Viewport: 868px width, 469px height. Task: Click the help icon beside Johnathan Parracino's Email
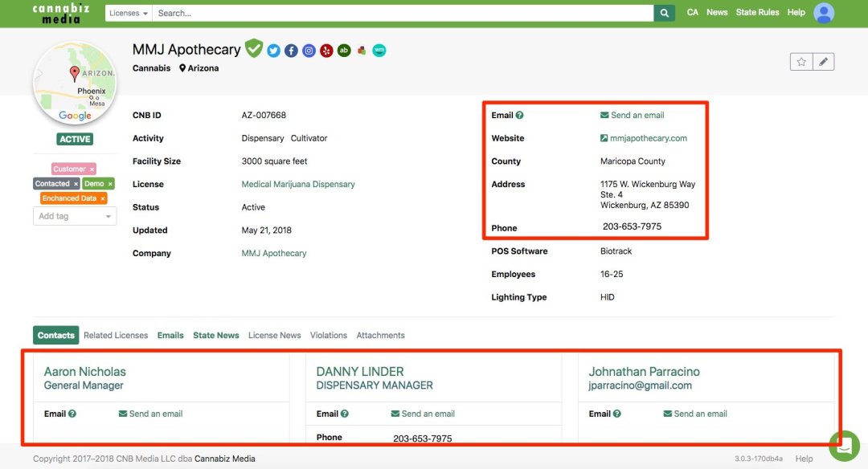616,414
